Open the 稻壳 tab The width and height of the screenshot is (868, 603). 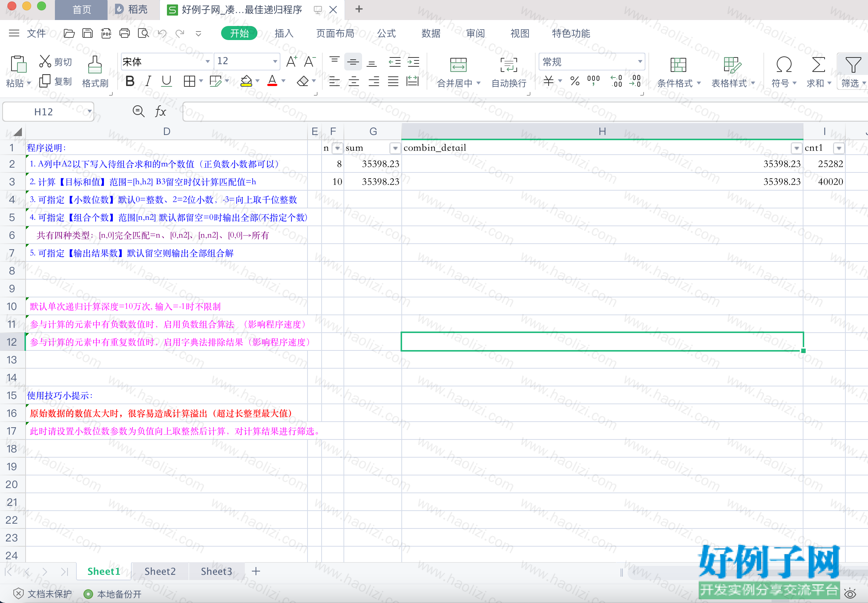tap(132, 9)
